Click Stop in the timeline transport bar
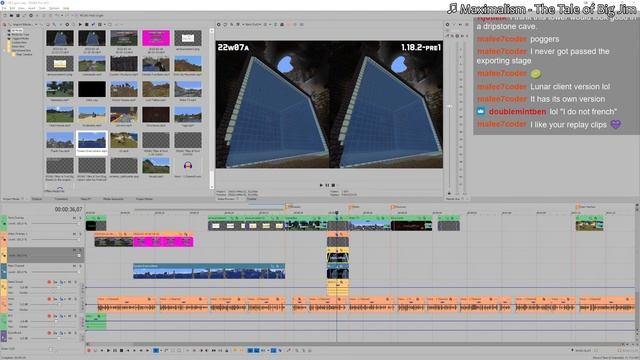This screenshot has width=640, height=360. pyautogui.click(x=121, y=350)
